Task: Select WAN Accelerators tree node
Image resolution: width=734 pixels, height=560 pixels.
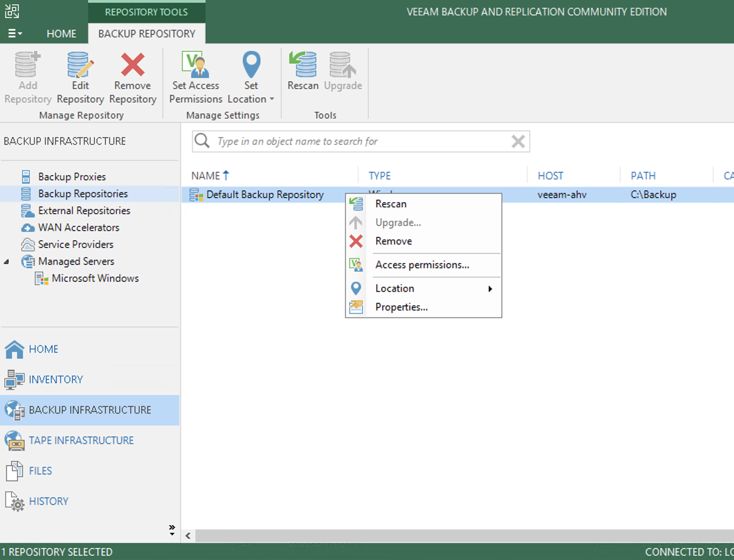Action: pyautogui.click(x=79, y=227)
